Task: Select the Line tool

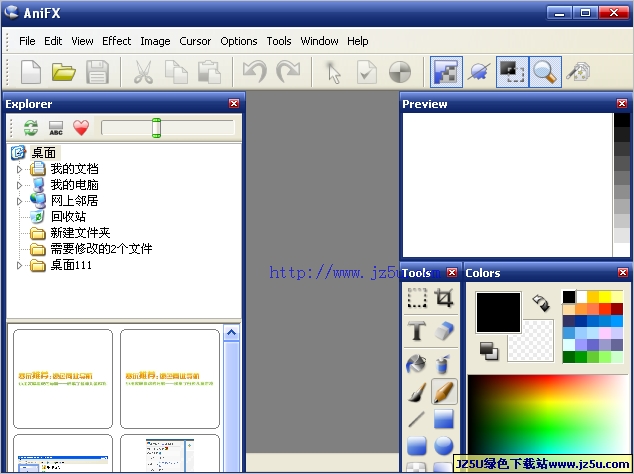Action: (x=417, y=419)
